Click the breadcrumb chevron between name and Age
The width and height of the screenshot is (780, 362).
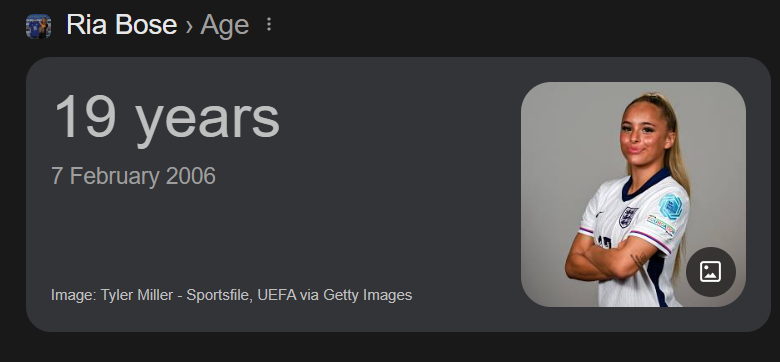coord(189,26)
